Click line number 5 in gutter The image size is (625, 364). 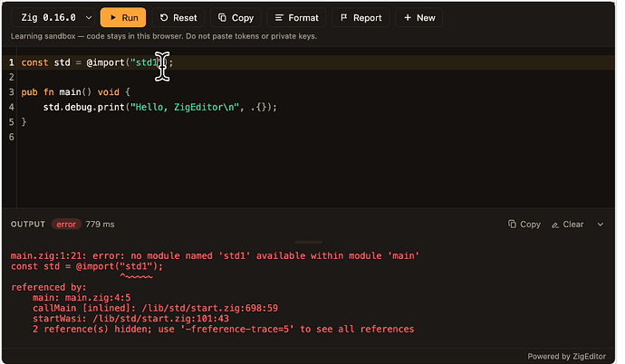[x=11, y=122]
